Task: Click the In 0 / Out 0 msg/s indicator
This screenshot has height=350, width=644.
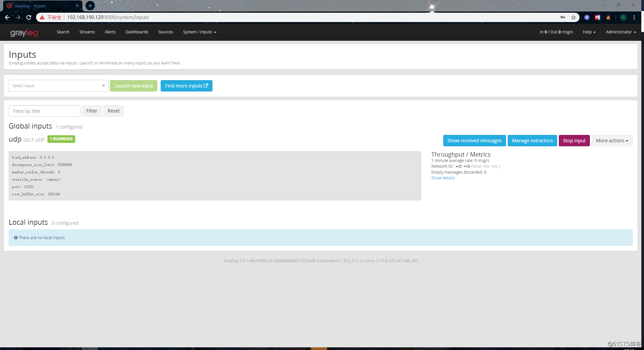Action: [x=556, y=32]
